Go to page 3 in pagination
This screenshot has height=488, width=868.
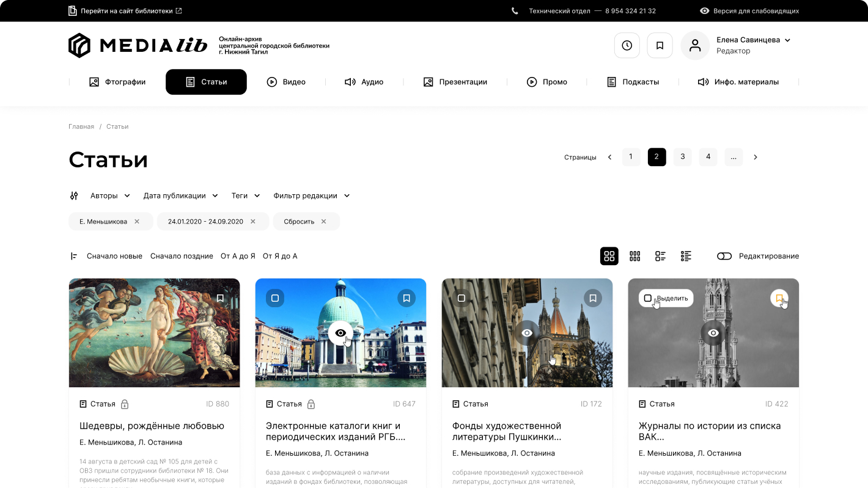click(682, 157)
